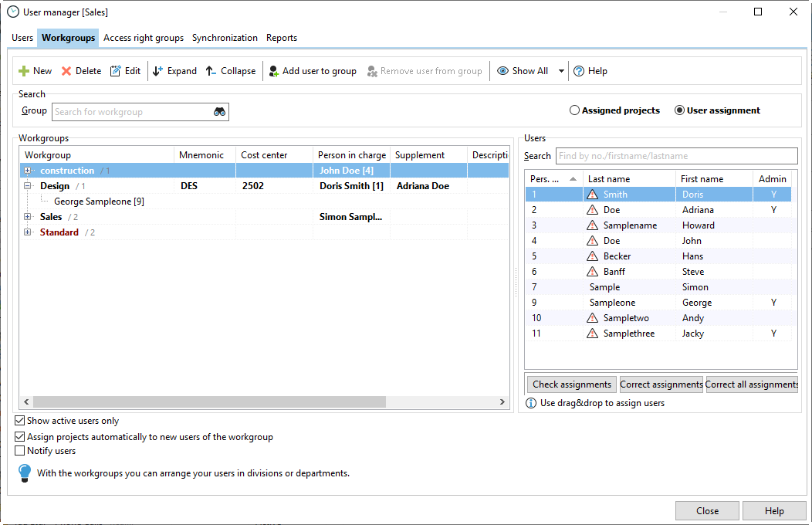Click the Check assignments button

(x=572, y=384)
